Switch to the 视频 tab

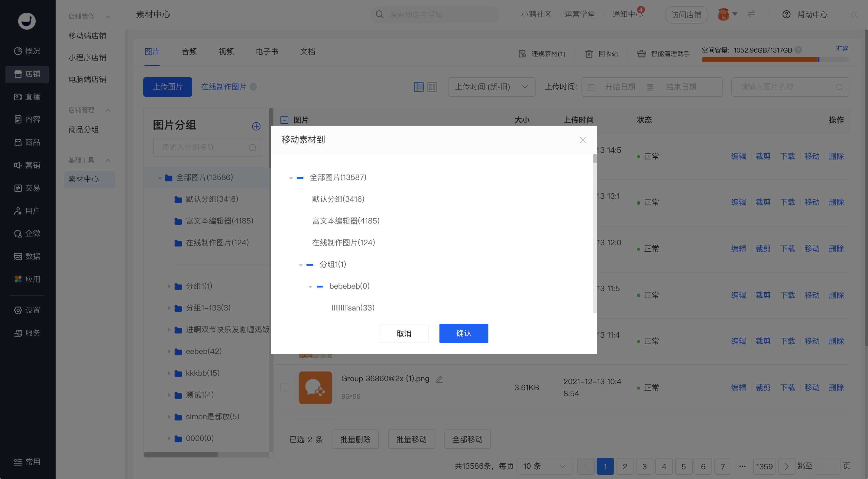pyautogui.click(x=226, y=52)
